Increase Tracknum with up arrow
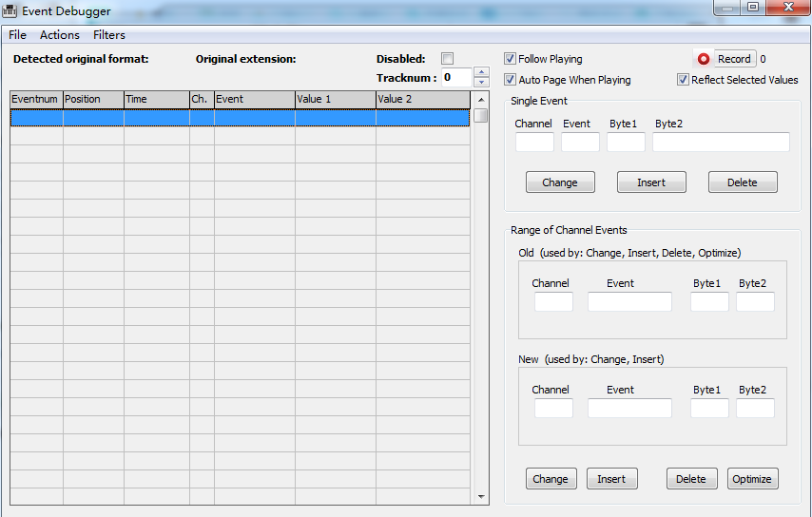The height and width of the screenshot is (517, 812). [481, 72]
